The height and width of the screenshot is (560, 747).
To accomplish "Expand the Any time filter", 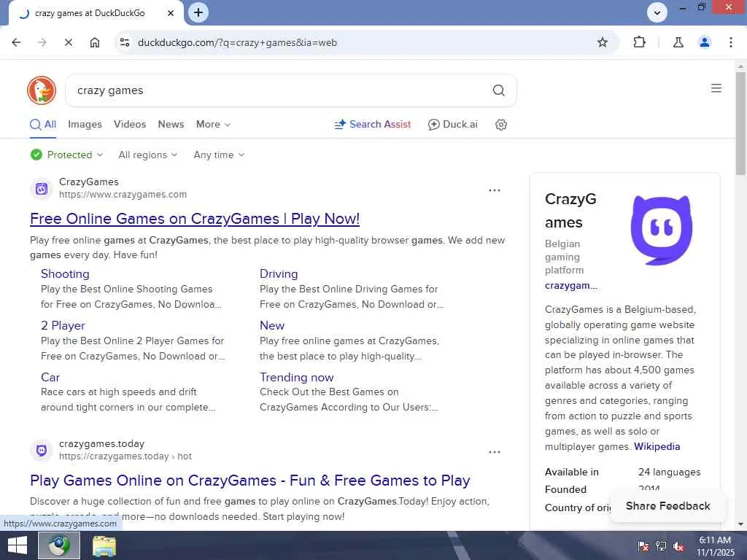I will (219, 155).
